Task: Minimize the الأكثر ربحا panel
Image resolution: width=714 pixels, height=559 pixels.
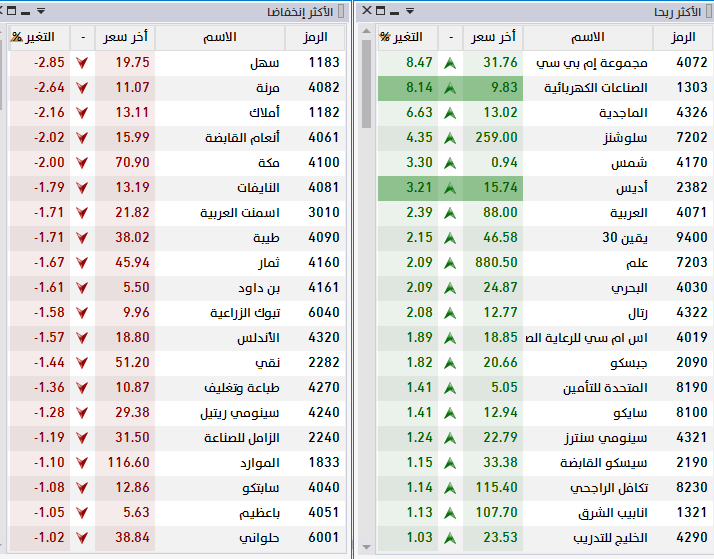Action: tap(394, 12)
